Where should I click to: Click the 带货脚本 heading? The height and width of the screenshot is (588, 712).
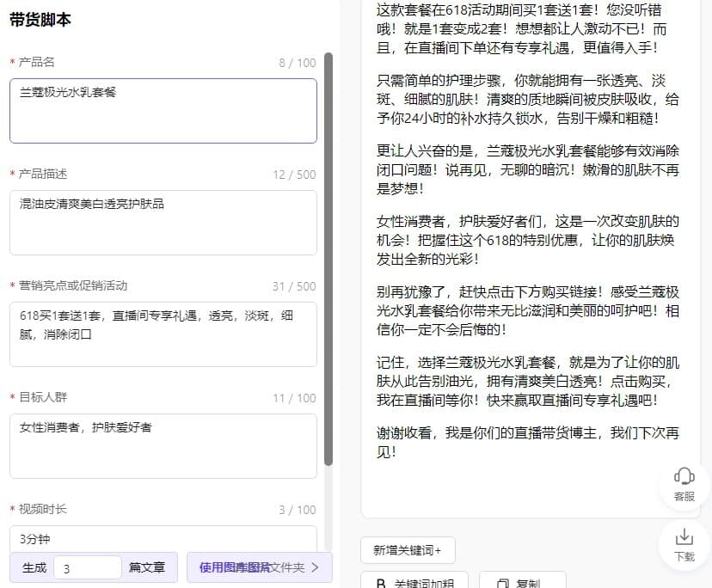tap(40, 21)
